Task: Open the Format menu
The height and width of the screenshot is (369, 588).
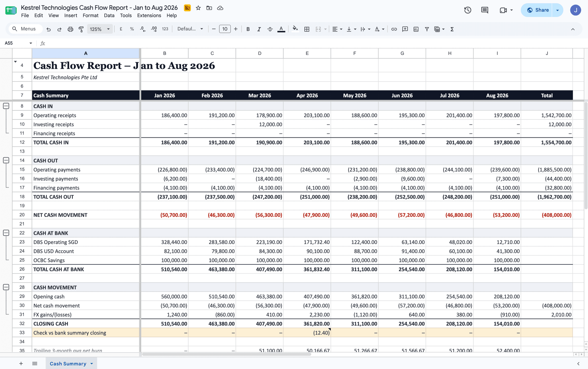Action: tap(90, 15)
